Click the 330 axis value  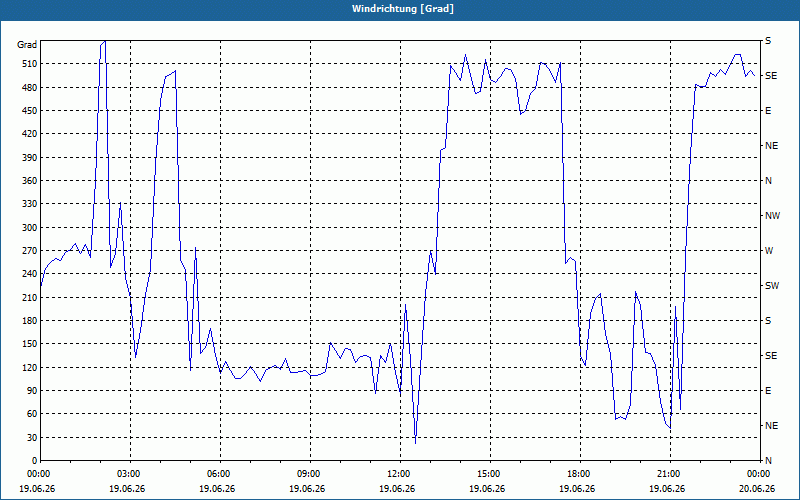pos(29,204)
